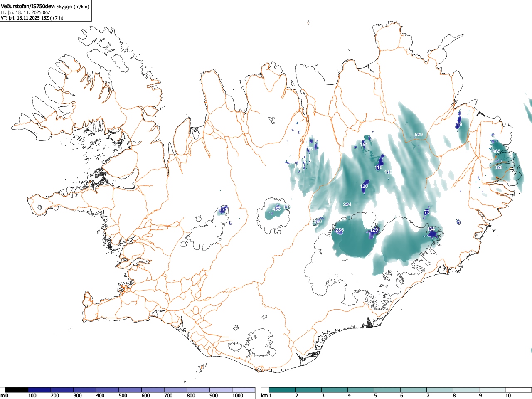The width and height of the screenshot is (532, 399).
Task: Click the 'Skyggni (m/km)' label
Action: click(x=73, y=7)
